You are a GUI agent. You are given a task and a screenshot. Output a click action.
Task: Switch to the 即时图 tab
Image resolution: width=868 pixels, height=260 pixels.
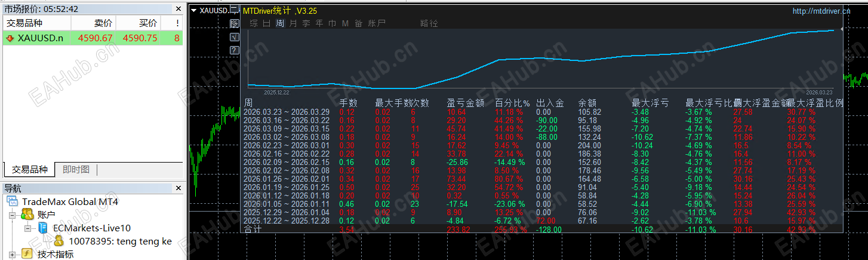76,170
